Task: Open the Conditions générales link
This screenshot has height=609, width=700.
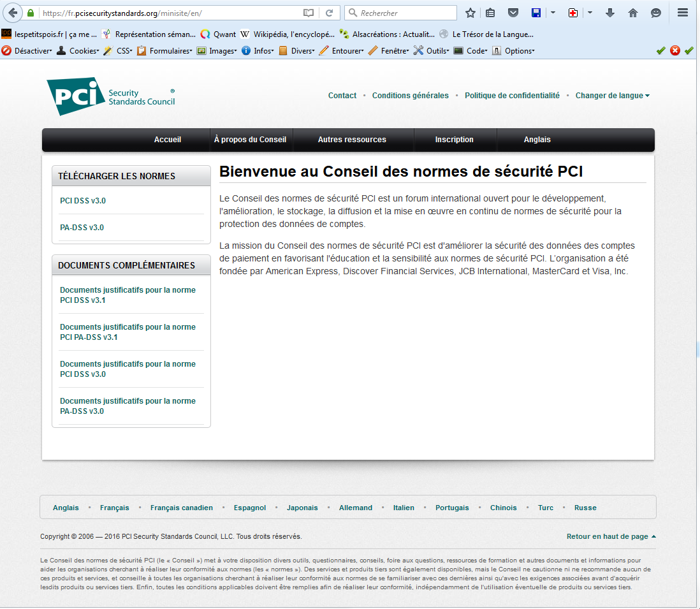Action: tap(411, 96)
